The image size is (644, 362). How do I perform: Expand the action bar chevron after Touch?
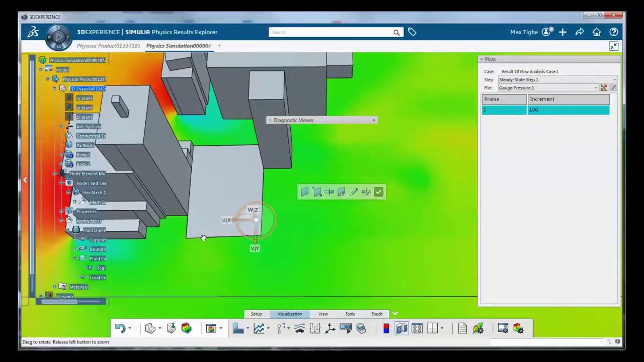tap(395, 314)
